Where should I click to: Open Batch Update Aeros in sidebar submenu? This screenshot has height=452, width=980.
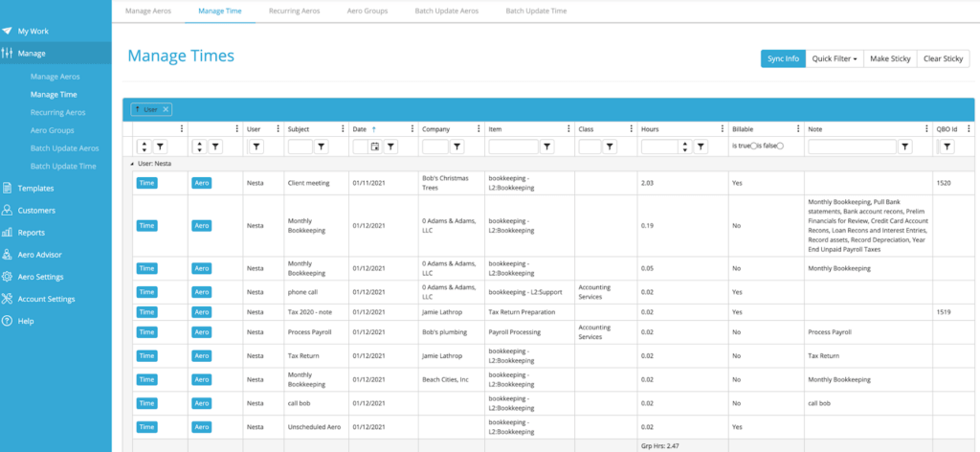point(64,148)
